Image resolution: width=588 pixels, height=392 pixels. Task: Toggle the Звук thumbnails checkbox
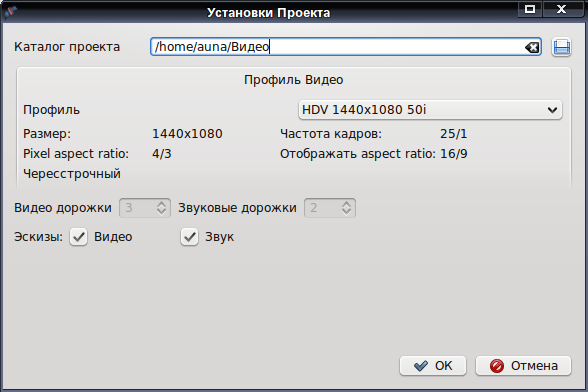(x=189, y=237)
